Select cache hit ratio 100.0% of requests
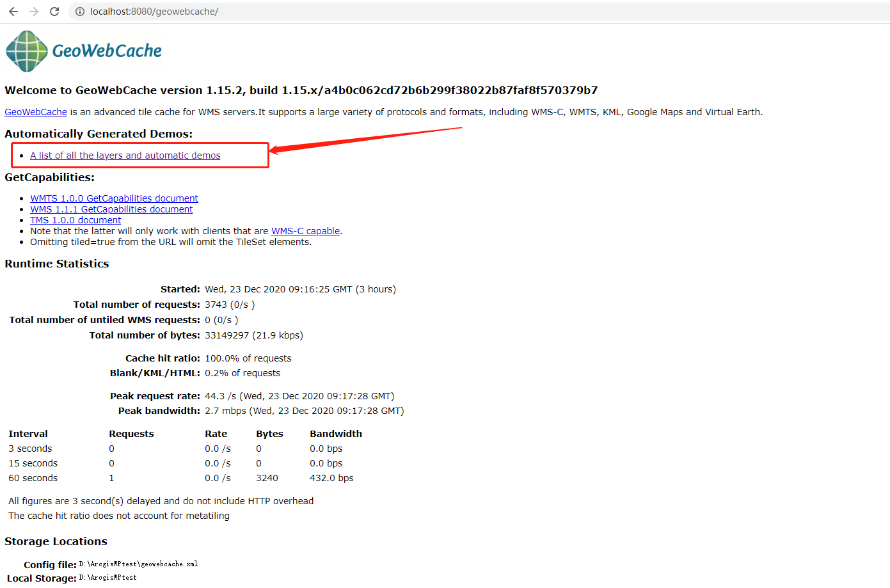Image resolution: width=890 pixels, height=588 pixels. point(248,358)
